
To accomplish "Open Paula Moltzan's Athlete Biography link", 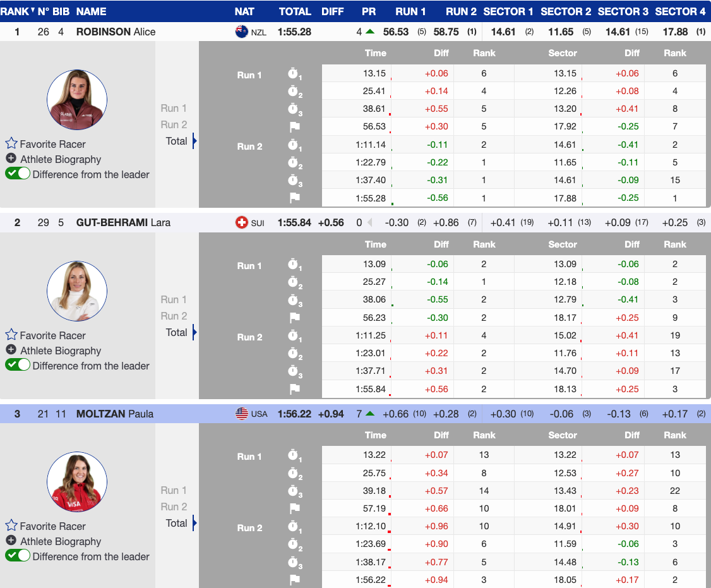I will point(61,541).
